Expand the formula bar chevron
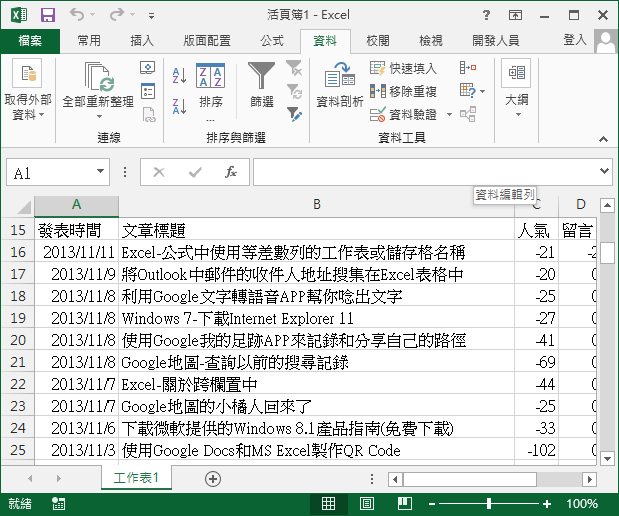Viewport: 619px width, 516px height. [x=604, y=171]
